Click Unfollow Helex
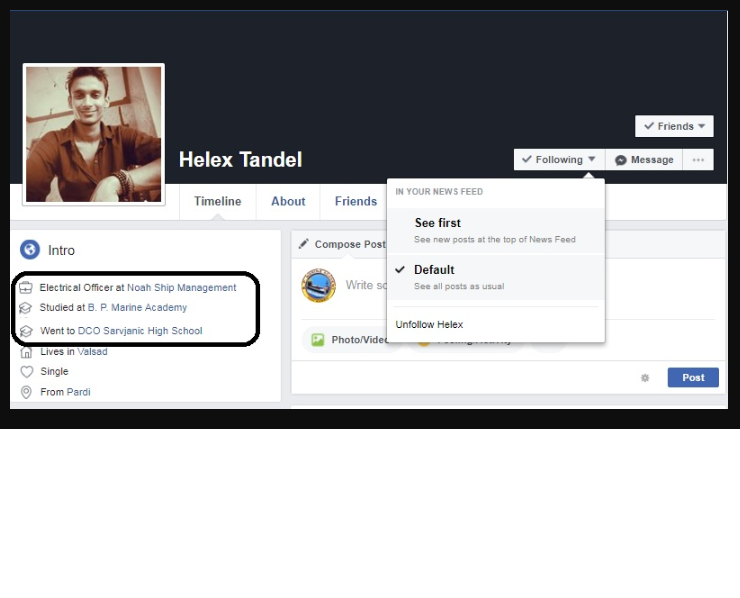 [429, 324]
